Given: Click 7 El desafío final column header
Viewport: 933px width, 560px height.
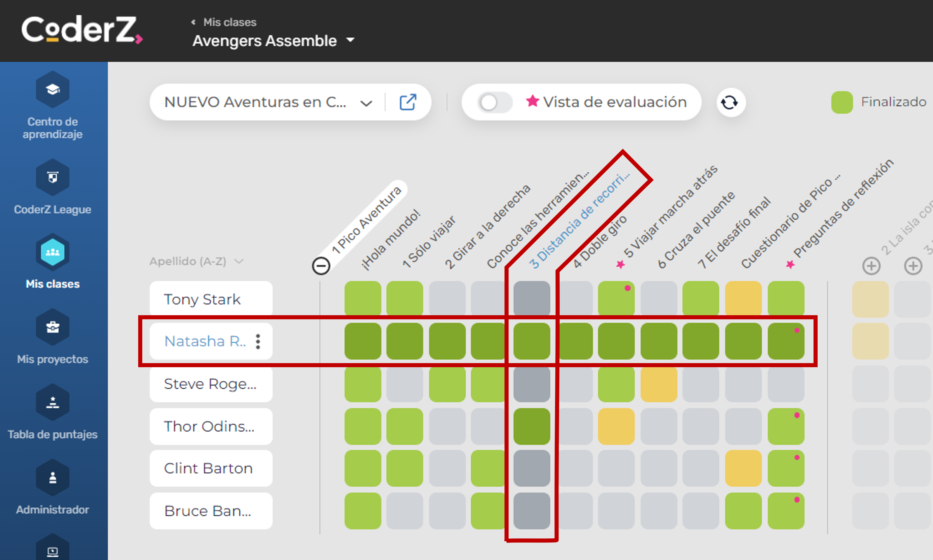Looking at the screenshot, I should click(734, 233).
